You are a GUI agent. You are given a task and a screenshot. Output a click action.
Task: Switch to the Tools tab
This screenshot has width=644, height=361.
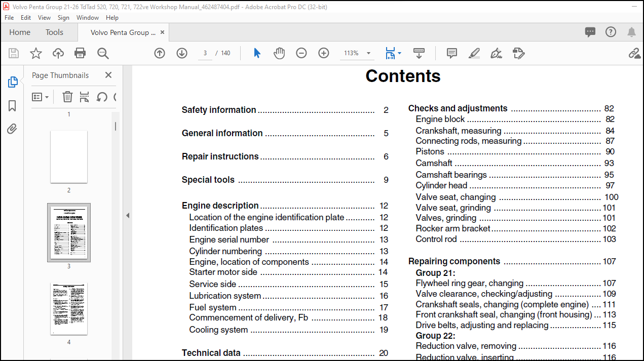(55, 32)
